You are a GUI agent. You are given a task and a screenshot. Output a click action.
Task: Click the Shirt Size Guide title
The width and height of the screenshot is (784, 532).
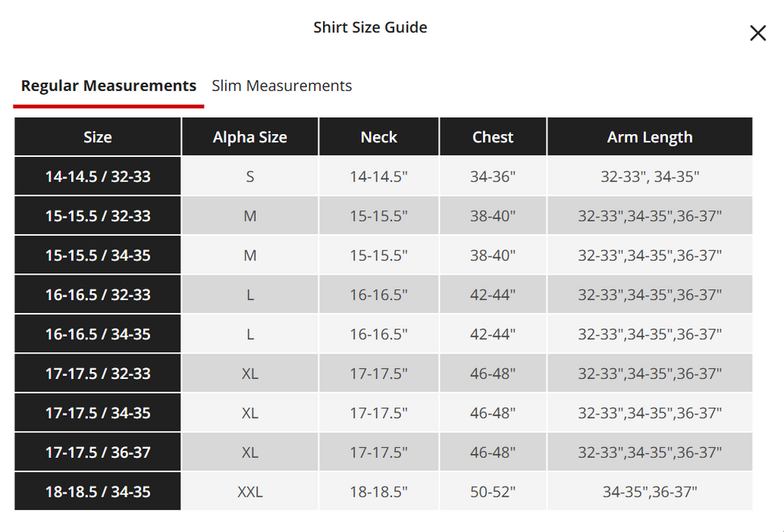[x=370, y=28]
